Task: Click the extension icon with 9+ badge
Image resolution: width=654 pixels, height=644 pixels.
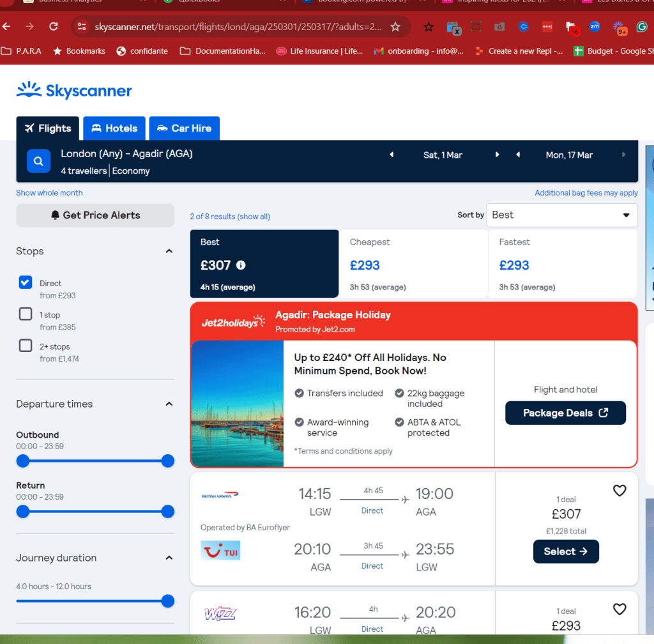Action: click(620, 28)
